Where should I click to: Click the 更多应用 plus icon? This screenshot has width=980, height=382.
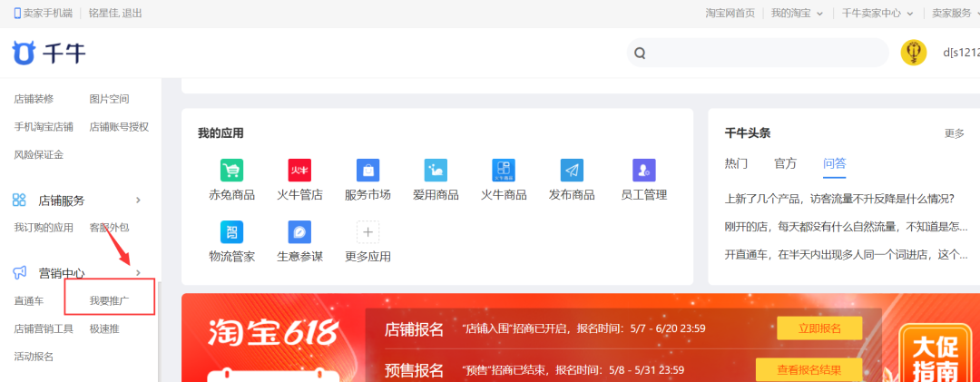pos(367,232)
